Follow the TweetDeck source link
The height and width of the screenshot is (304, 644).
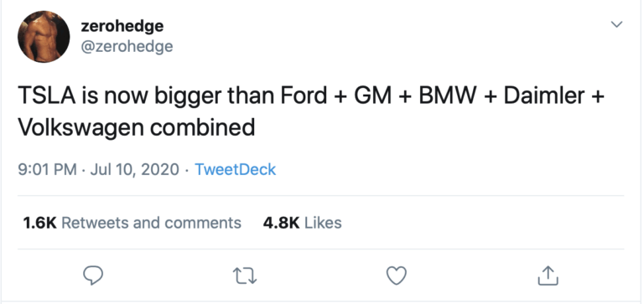click(235, 169)
